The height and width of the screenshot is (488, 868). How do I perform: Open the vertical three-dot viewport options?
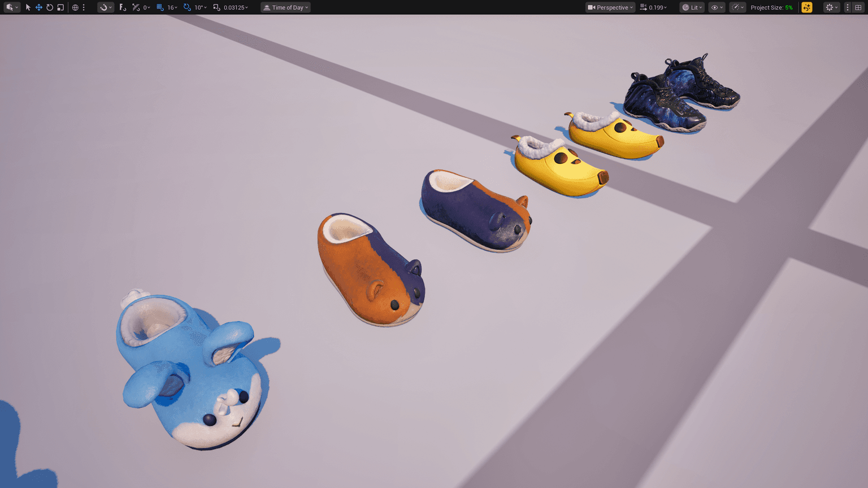point(848,7)
